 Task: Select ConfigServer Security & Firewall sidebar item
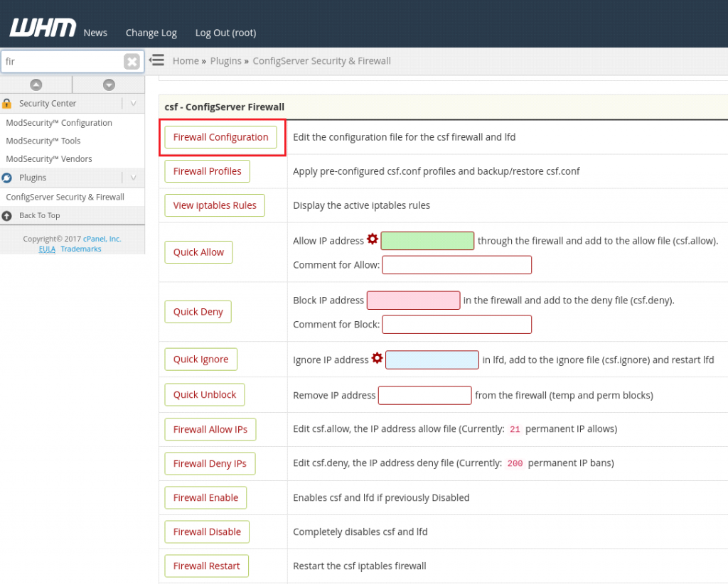pyautogui.click(x=65, y=197)
